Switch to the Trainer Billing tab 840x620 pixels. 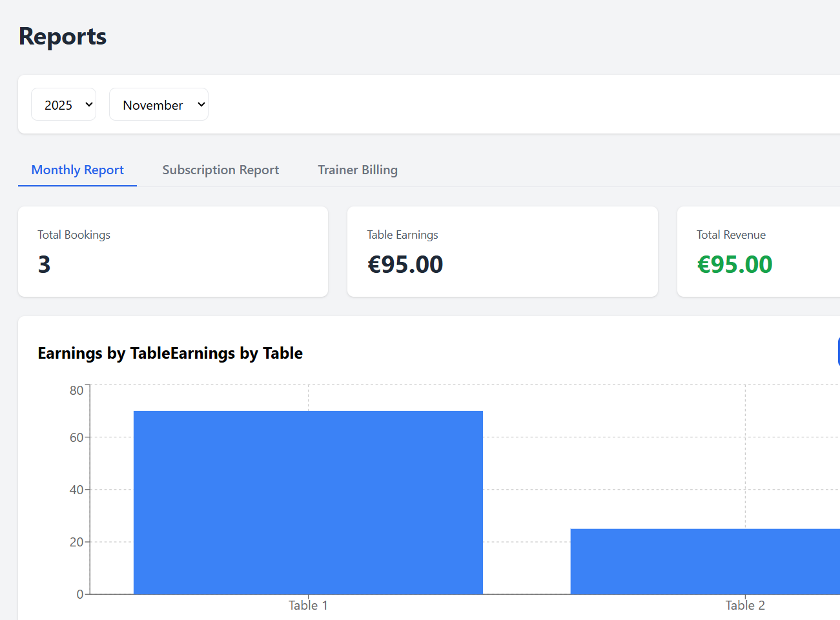(x=358, y=170)
